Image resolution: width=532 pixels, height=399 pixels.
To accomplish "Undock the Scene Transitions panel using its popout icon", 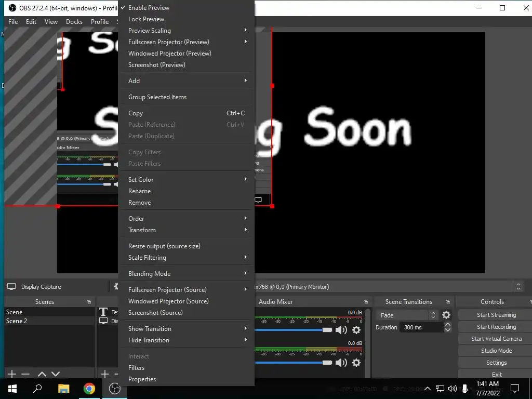I will [x=447, y=302].
